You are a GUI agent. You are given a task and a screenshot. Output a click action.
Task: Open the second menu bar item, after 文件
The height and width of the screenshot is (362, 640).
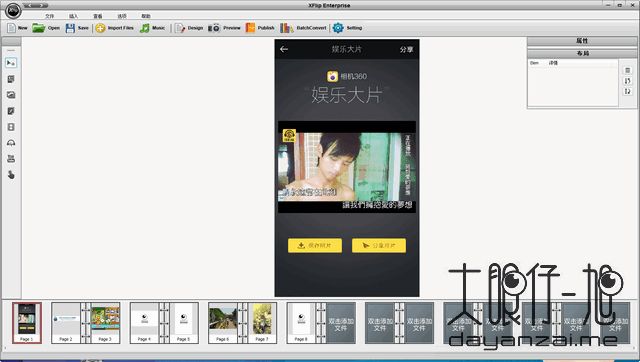click(x=73, y=16)
